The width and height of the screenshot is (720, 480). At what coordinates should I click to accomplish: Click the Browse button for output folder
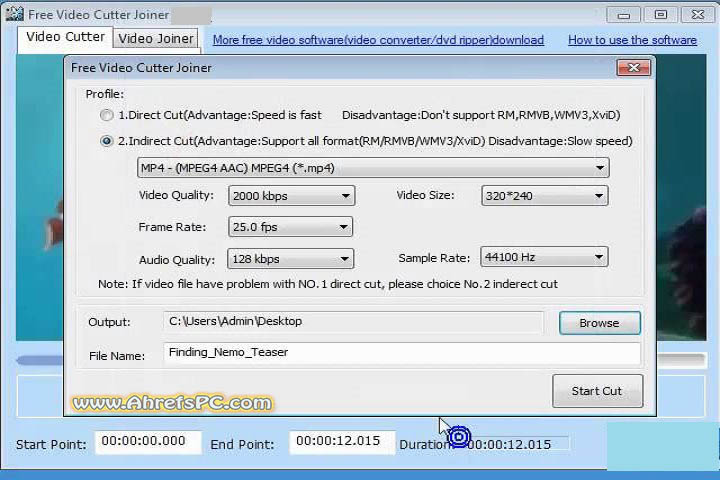click(x=599, y=323)
